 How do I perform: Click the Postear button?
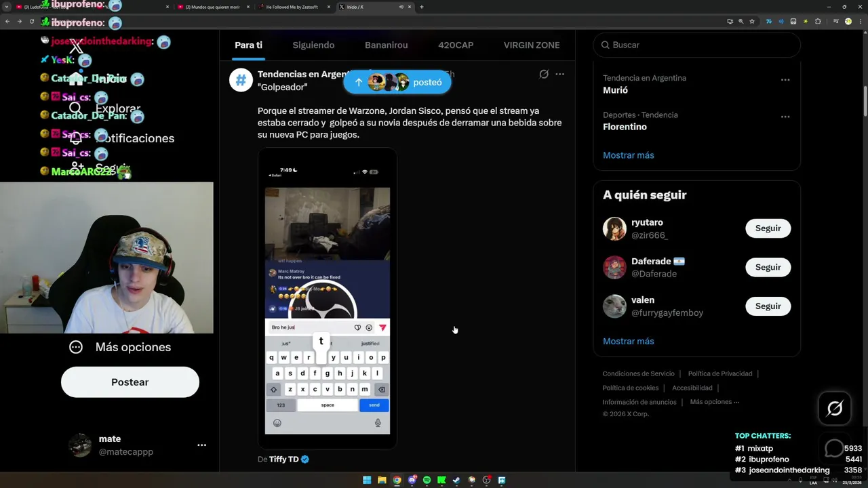[130, 382]
